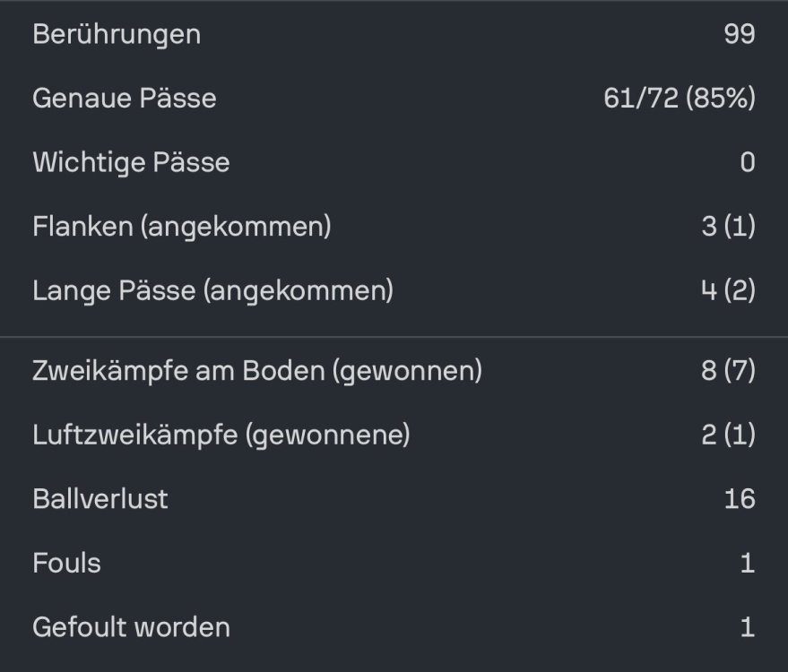788x672 pixels.
Task: Click the Berührungen stat label
Action: pyautogui.click(x=117, y=34)
